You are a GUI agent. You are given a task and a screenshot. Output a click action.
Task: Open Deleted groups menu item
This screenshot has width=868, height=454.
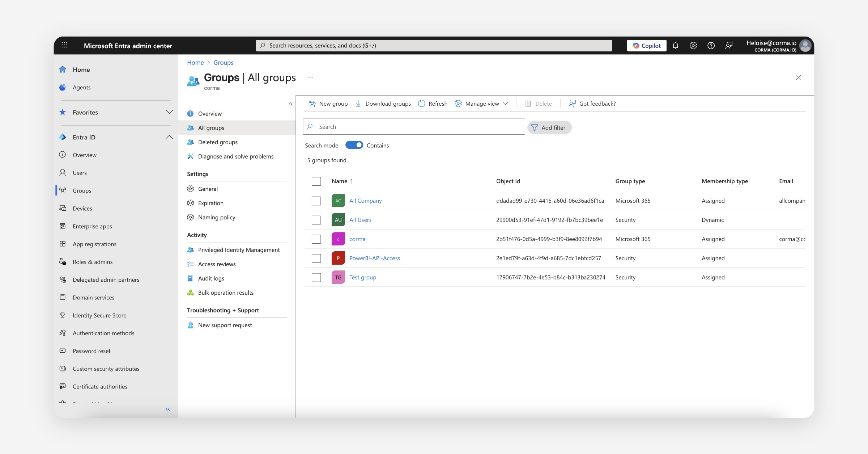pyautogui.click(x=218, y=142)
